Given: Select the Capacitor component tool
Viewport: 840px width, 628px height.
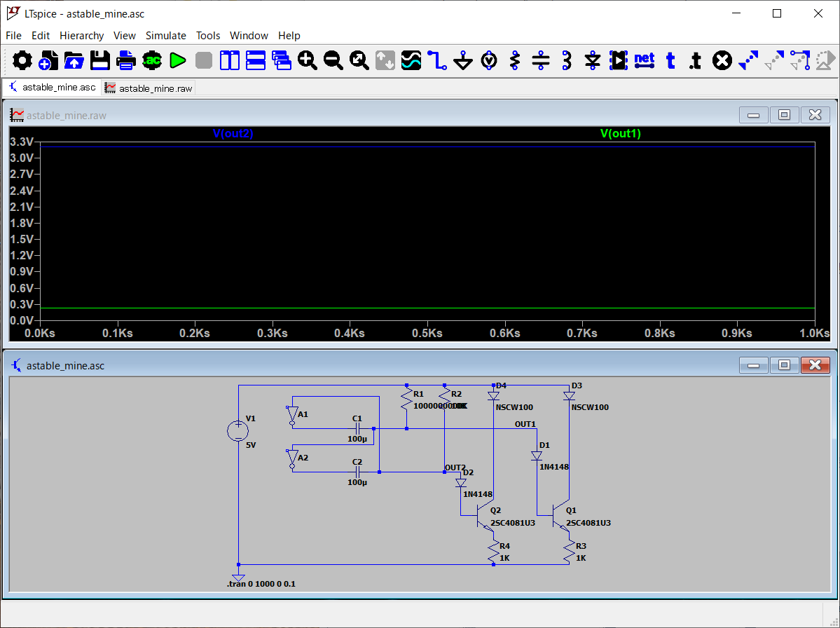Looking at the screenshot, I should (x=541, y=61).
